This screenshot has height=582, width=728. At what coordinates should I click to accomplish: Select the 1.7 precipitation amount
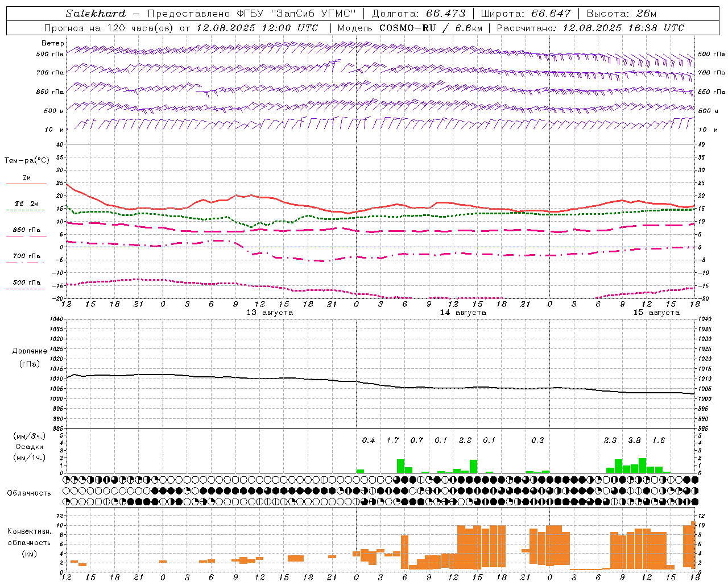tap(392, 440)
